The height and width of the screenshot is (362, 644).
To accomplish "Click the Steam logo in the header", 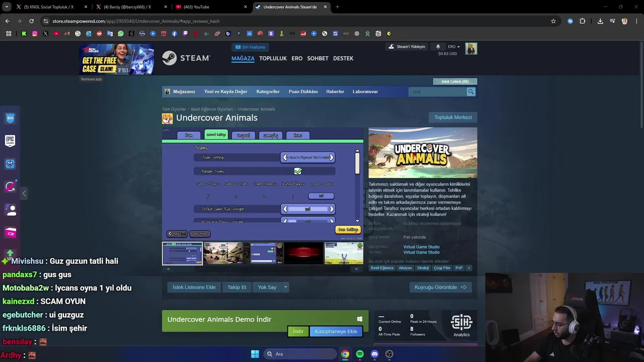I will 186,58.
